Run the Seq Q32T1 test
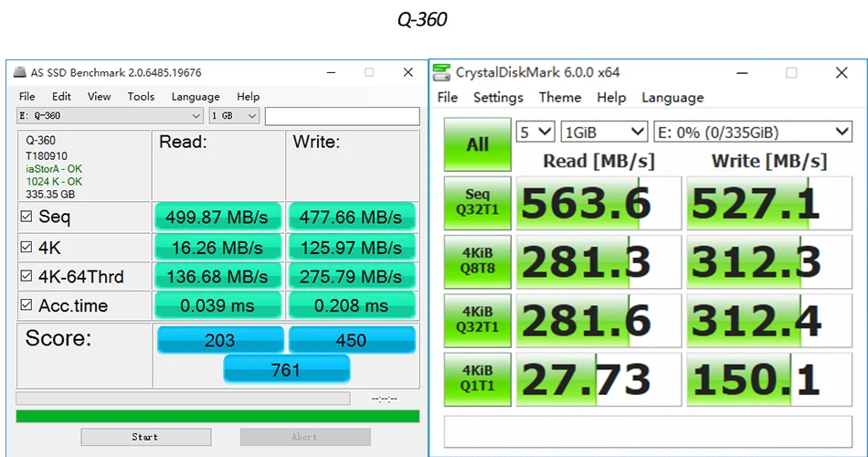The image size is (868, 457). 477,203
